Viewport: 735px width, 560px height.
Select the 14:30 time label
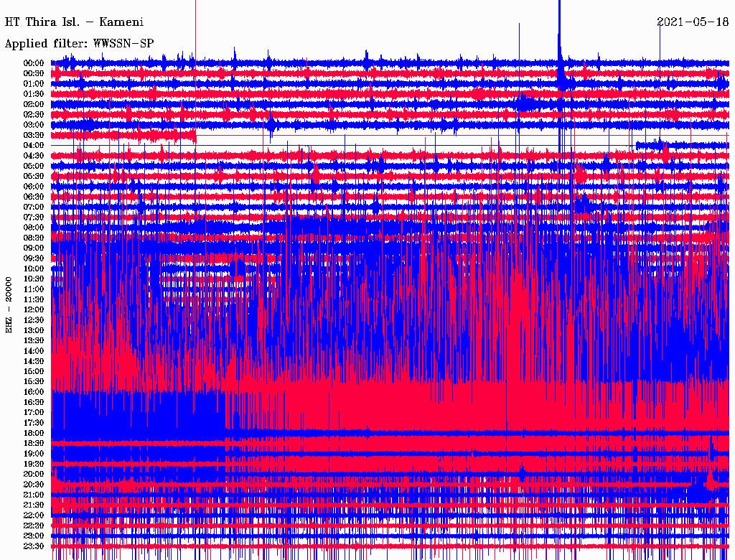point(34,362)
